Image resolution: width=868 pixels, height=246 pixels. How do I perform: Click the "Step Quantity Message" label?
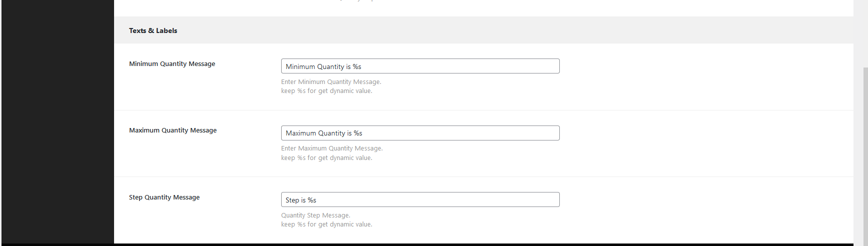[x=164, y=197]
